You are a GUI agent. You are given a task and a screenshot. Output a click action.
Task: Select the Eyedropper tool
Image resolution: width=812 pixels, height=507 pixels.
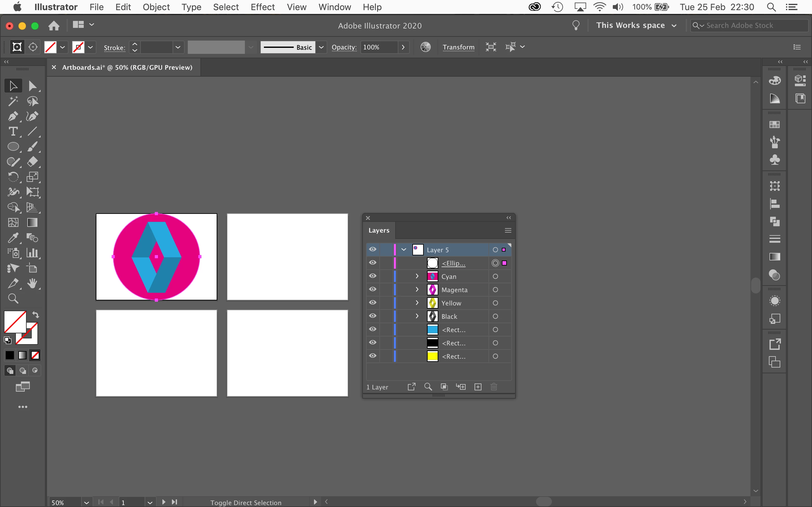13,238
